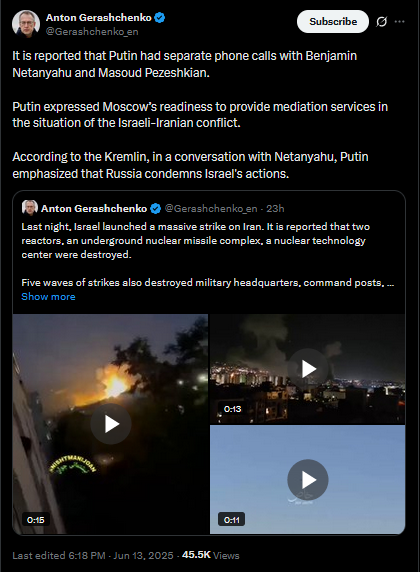
Task: Click the 0:15 duration badge
Action: coord(35,520)
